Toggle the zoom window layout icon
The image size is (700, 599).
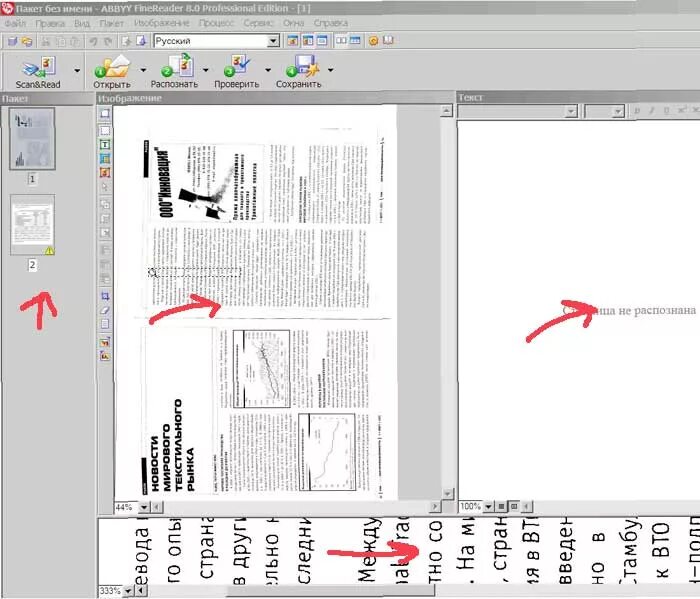(355, 41)
